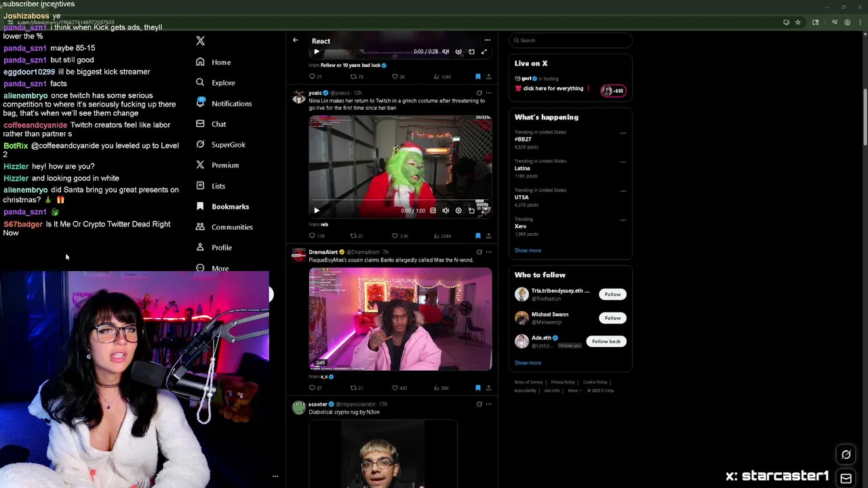Open the Terms of Service link
Viewport: 868px width, 488px height.
(528, 382)
